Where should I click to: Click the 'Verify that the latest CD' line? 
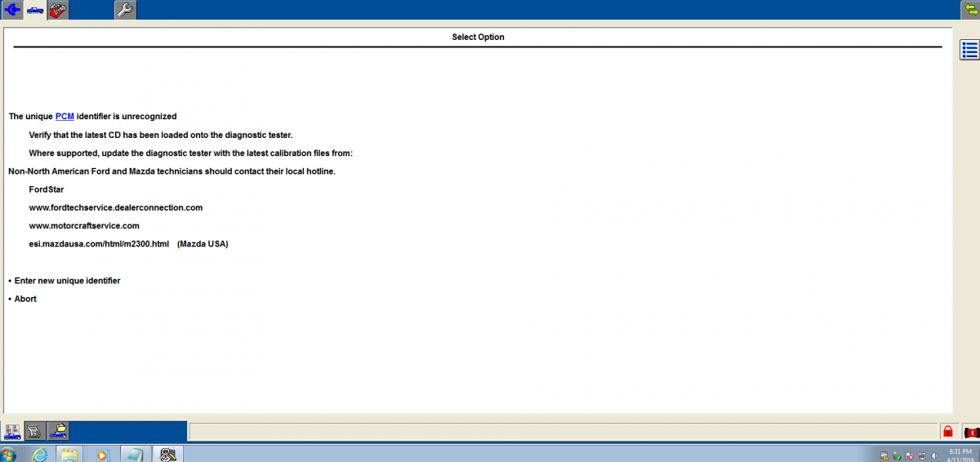click(160, 135)
